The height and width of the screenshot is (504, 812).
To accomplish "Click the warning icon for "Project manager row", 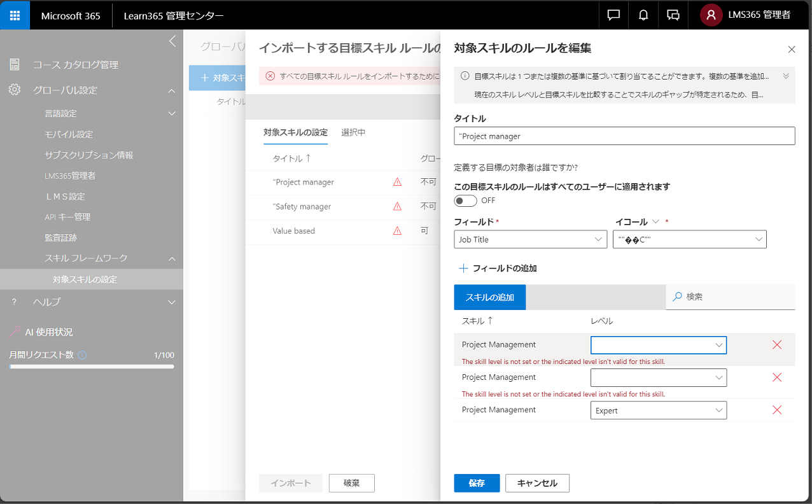I will pyautogui.click(x=397, y=182).
